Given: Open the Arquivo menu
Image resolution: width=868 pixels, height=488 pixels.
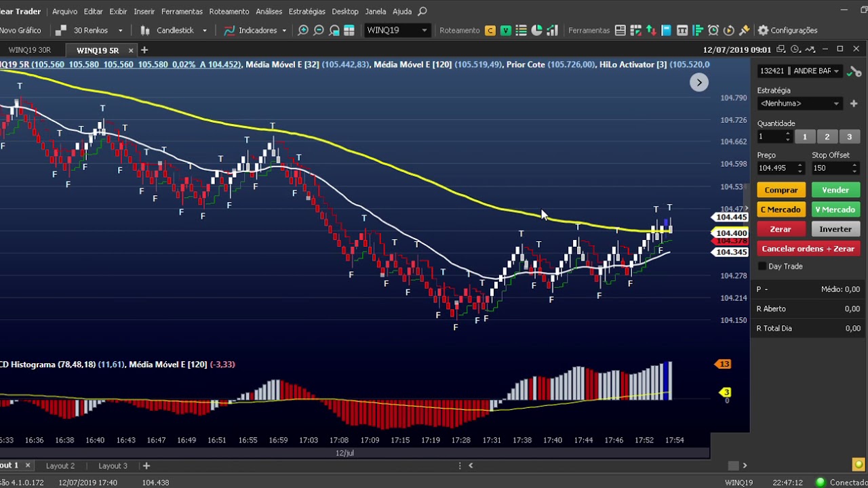Looking at the screenshot, I should click(65, 12).
